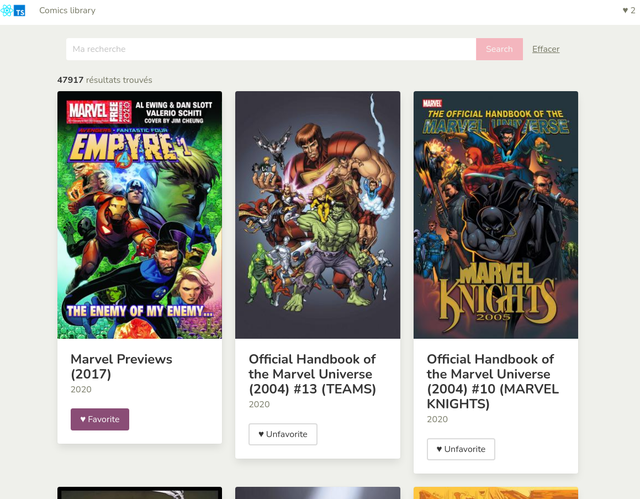Viewport: 640px width, 499px height.
Task: Open the Hulk teams handbook cover image
Action: [318, 215]
